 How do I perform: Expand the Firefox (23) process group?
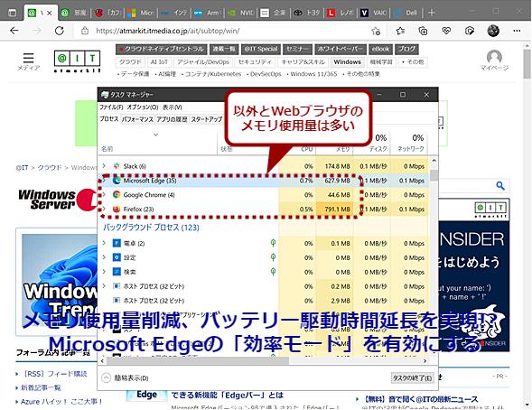click(x=104, y=209)
